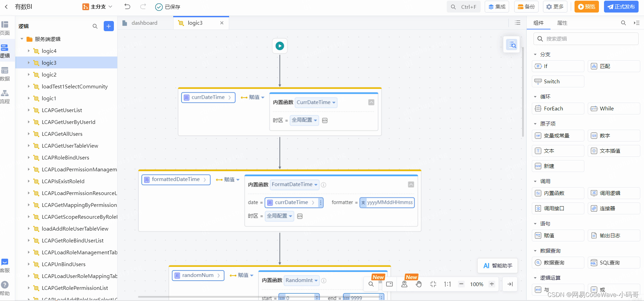Open the 主分支 branch dropdown
This screenshot has height=301, width=644.
pyautogui.click(x=97, y=7)
